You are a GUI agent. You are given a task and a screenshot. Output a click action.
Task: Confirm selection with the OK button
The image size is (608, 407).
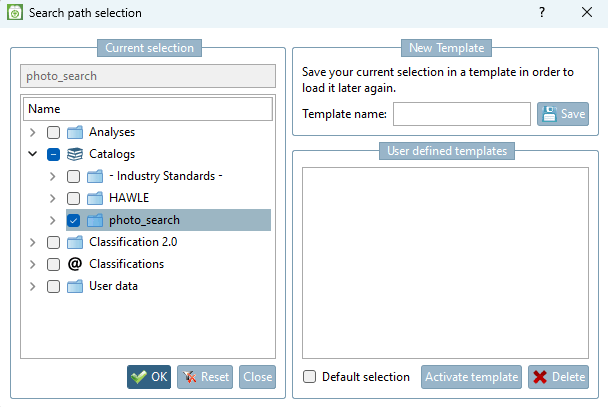click(x=149, y=377)
